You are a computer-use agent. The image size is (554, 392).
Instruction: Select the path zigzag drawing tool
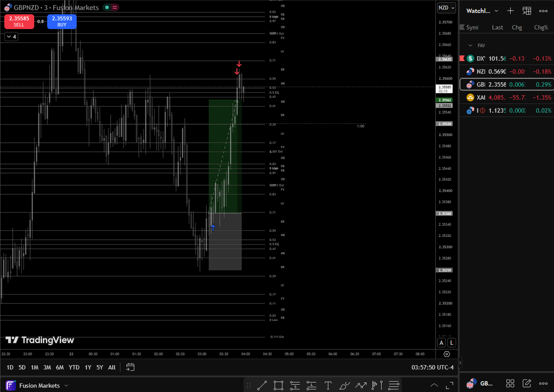click(361, 385)
